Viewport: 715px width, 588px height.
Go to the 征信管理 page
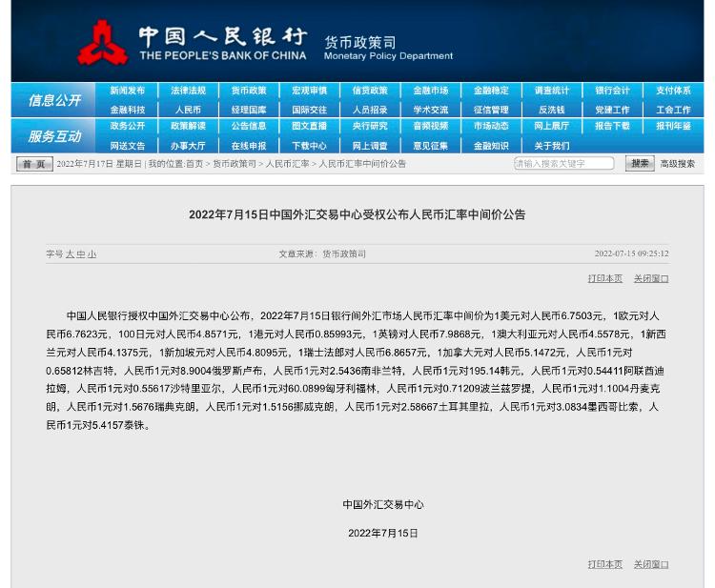pyautogui.click(x=491, y=110)
